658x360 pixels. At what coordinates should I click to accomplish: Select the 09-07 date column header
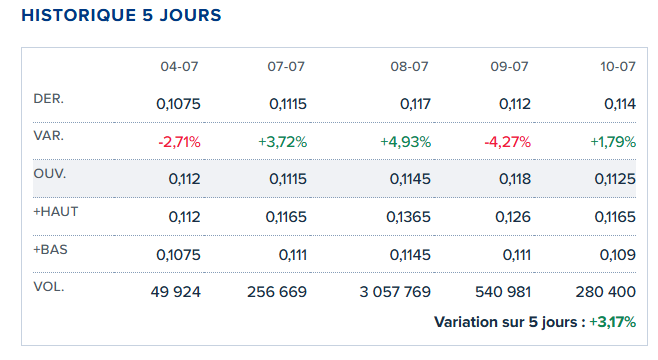[509, 67]
